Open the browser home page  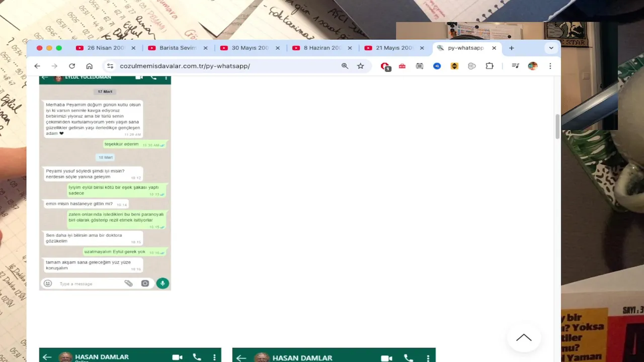(x=89, y=66)
